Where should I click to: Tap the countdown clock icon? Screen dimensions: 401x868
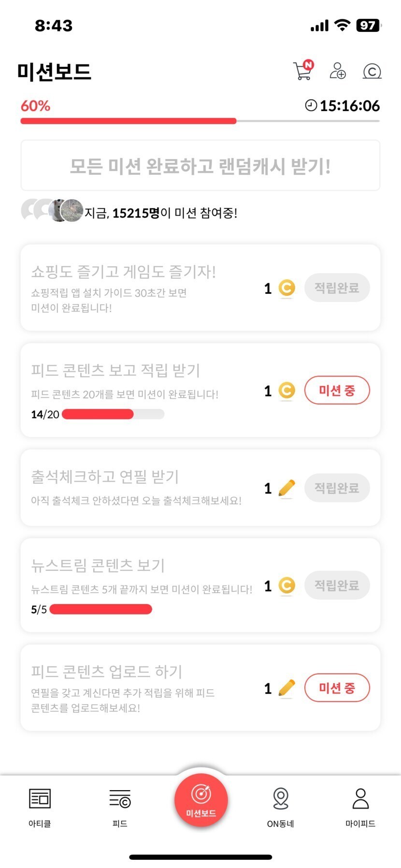point(311,105)
